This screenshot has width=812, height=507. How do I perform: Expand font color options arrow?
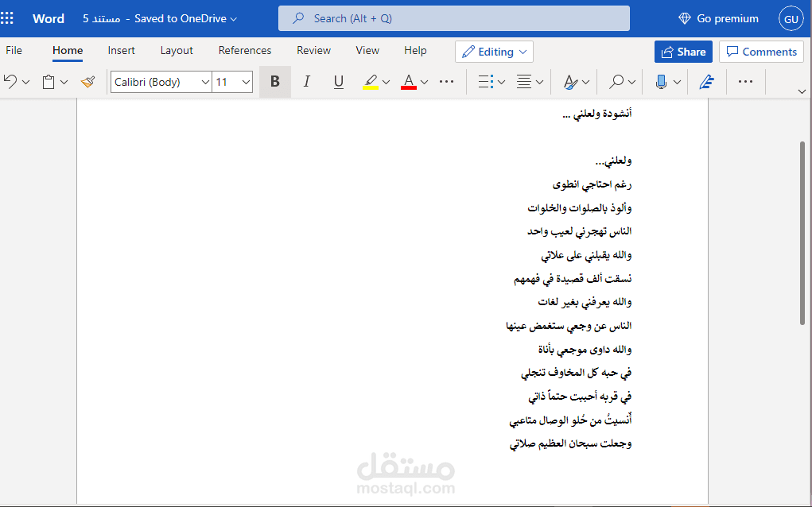coord(424,82)
